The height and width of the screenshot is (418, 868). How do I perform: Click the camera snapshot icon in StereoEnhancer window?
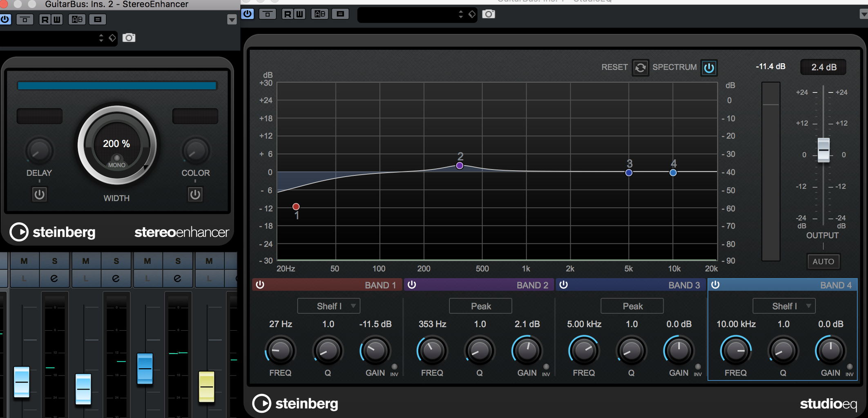pos(129,38)
